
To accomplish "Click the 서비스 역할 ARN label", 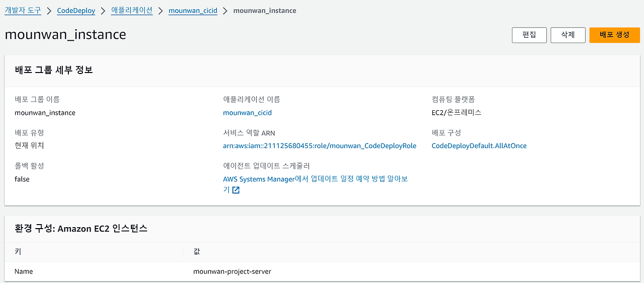I will (x=249, y=133).
